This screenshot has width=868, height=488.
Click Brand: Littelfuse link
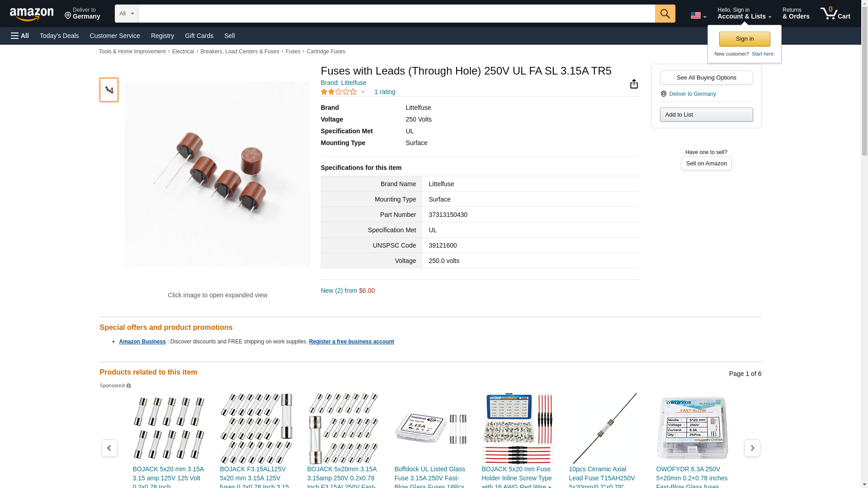[343, 83]
